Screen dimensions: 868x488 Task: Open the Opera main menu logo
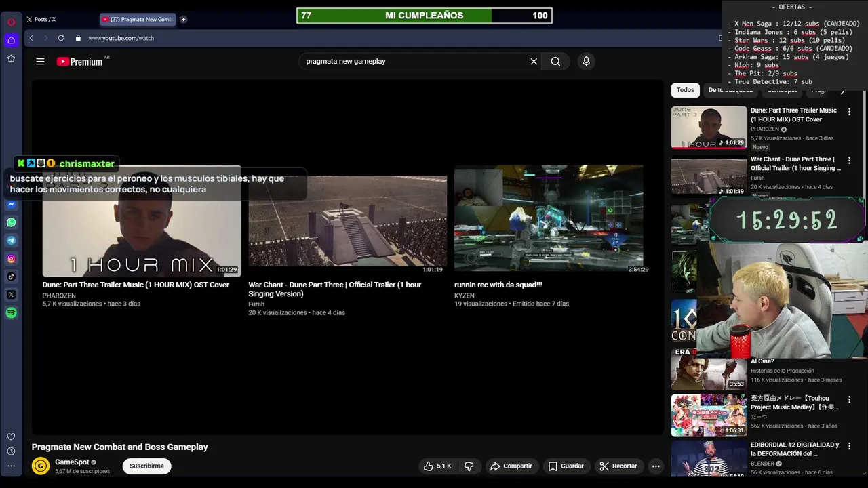(12, 22)
